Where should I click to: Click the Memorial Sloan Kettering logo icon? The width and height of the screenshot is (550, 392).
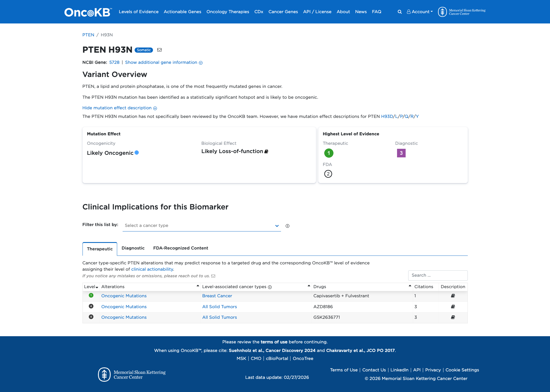[x=443, y=12]
